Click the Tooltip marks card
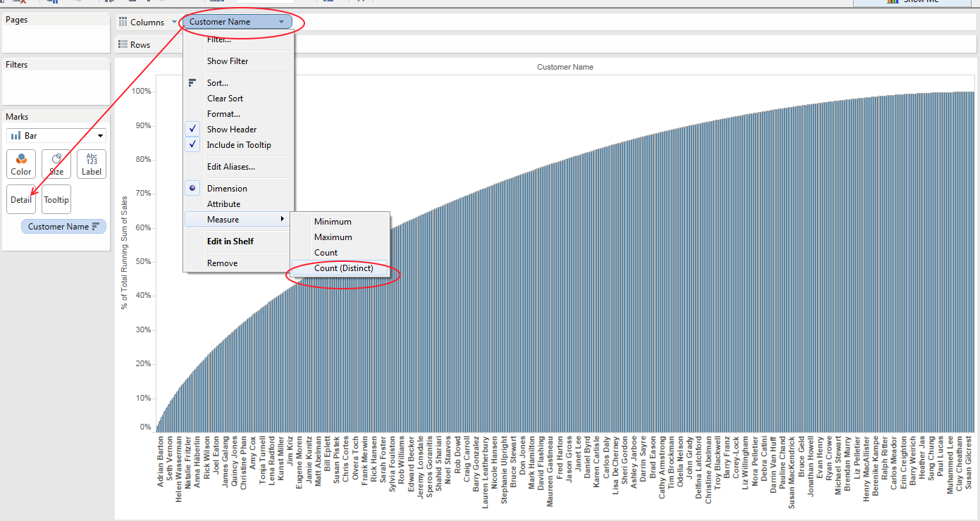 [x=56, y=199]
